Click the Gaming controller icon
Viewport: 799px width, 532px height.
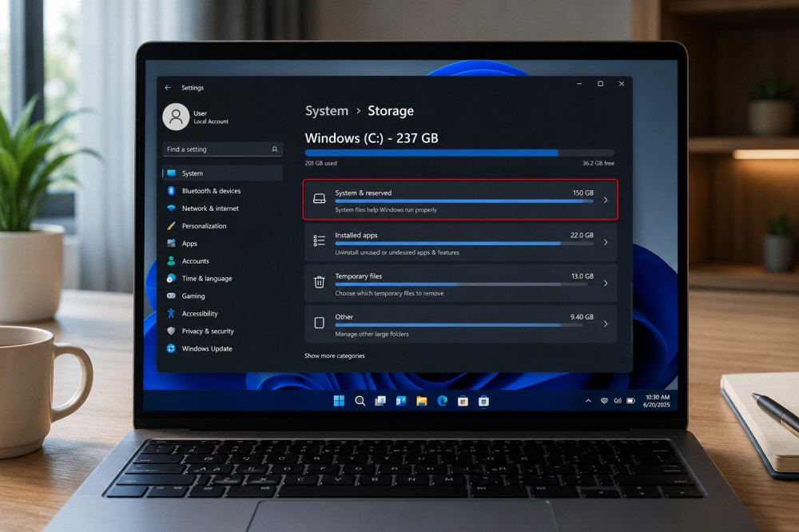coord(171,296)
